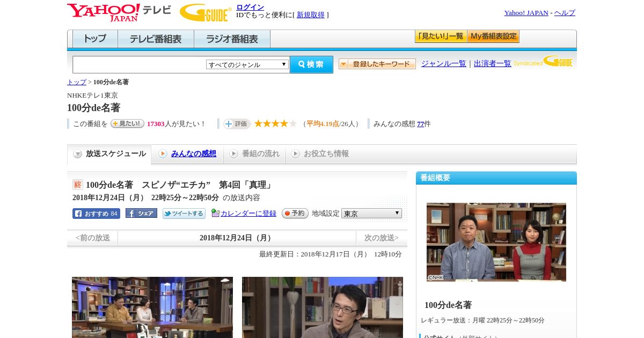Go to <前の放送 previous broadcast
The image size is (644, 338).
[x=93, y=238]
